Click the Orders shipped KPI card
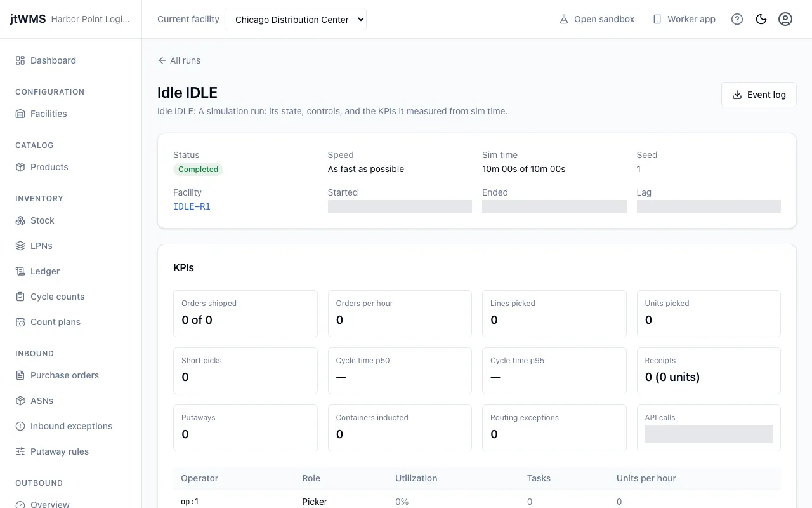 click(246, 314)
